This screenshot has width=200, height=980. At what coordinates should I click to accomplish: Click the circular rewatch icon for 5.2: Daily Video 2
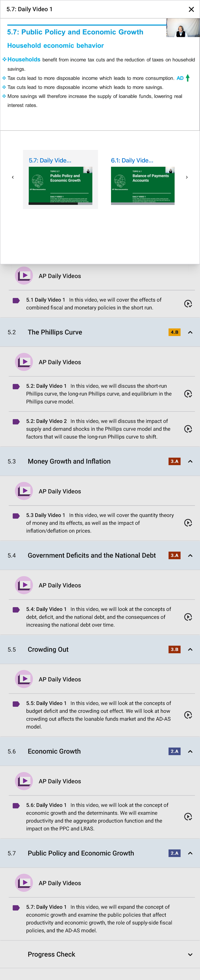(188, 429)
